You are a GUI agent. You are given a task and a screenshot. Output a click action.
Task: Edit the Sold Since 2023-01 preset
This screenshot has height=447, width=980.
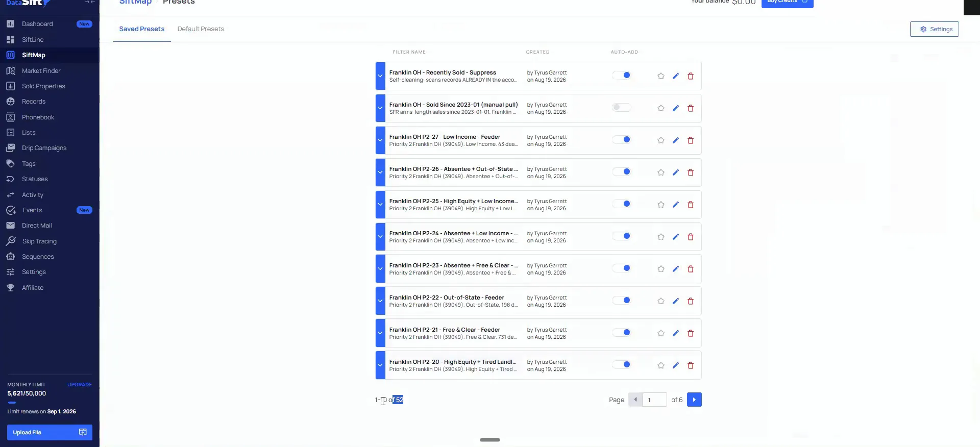pyautogui.click(x=675, y=108)
